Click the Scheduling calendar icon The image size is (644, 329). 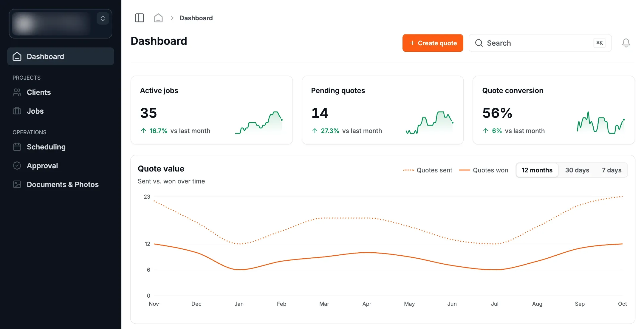pos(17,147)
